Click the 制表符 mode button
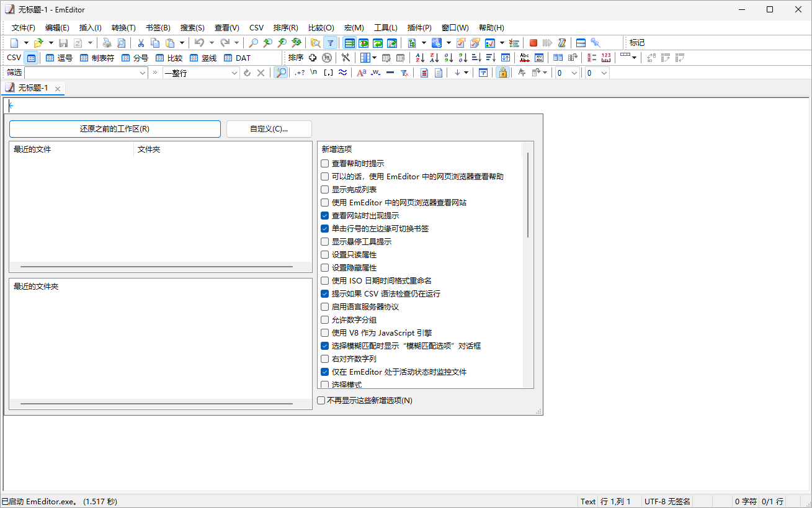812x508 pixels. 97,58
